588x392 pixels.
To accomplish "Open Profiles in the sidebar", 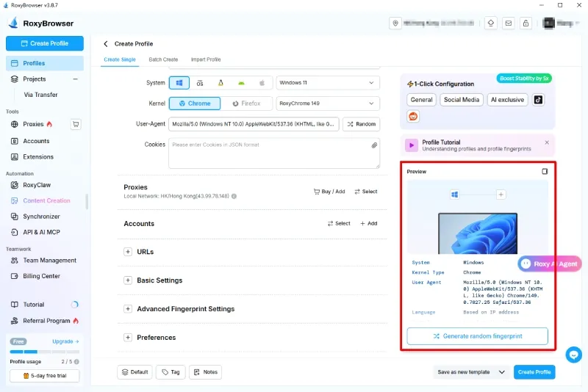I will coord(45,63).
